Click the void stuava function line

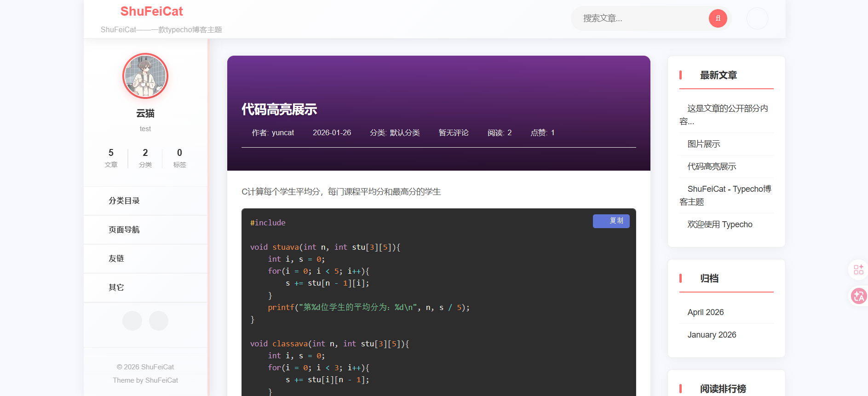pyautogui.click(x=325, y=247)
